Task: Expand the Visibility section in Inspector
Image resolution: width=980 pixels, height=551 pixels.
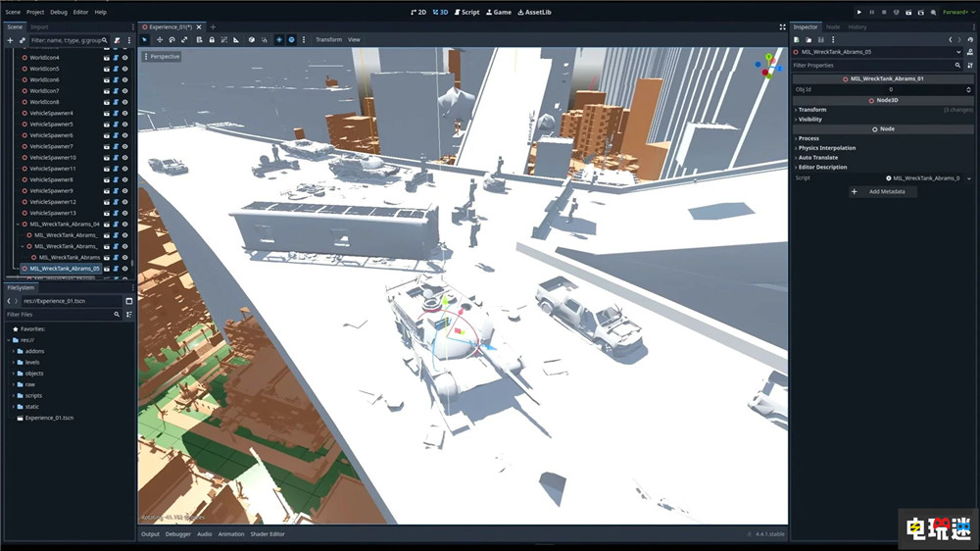Action: click(810, 119)
